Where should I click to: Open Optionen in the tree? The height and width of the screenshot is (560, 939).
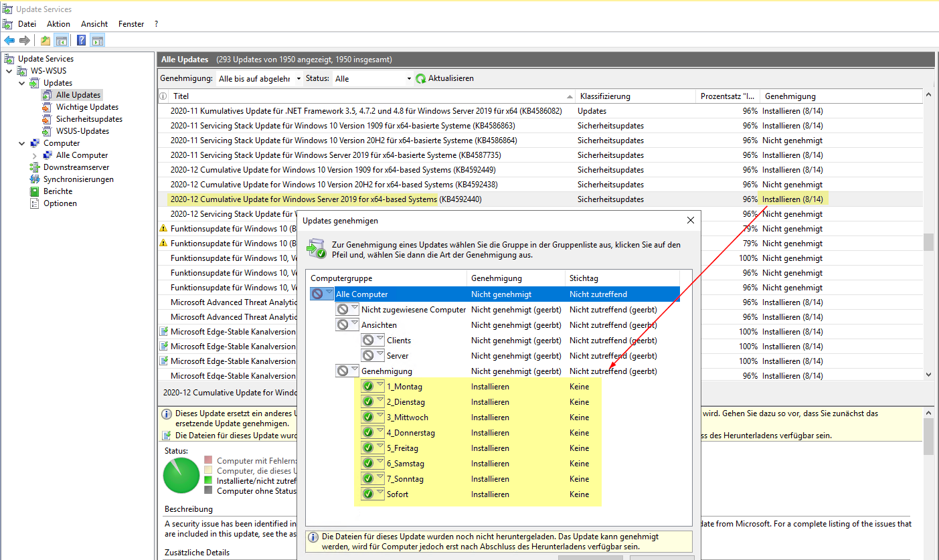click(x=60, y=203)
